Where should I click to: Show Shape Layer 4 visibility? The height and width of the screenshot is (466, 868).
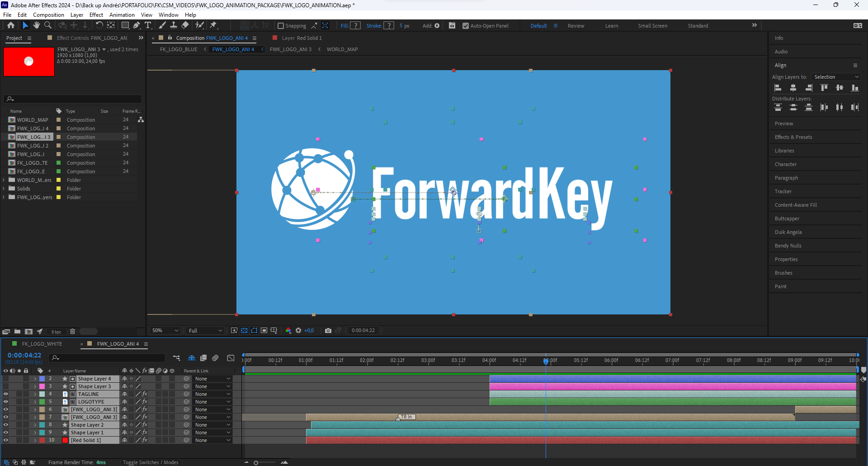click(5, 379)
